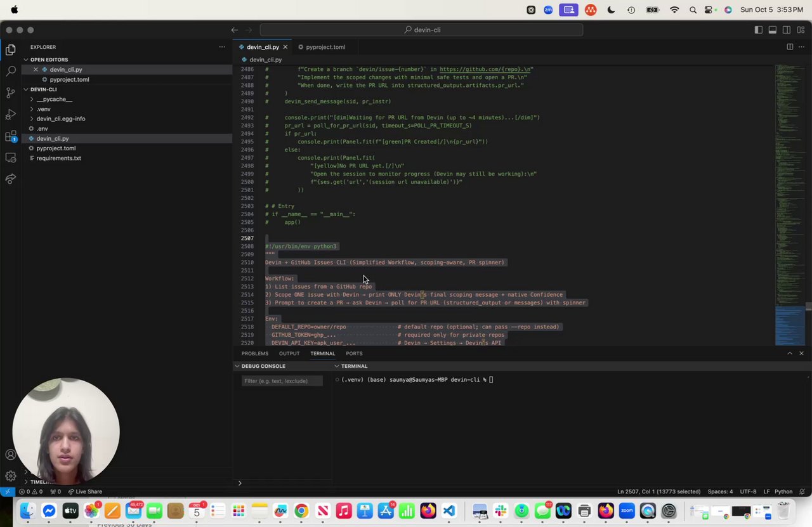The width and height of the screenshot is (812, 527).
Task: Select the devin_cli.py editor tab
Action: (263, 47)
